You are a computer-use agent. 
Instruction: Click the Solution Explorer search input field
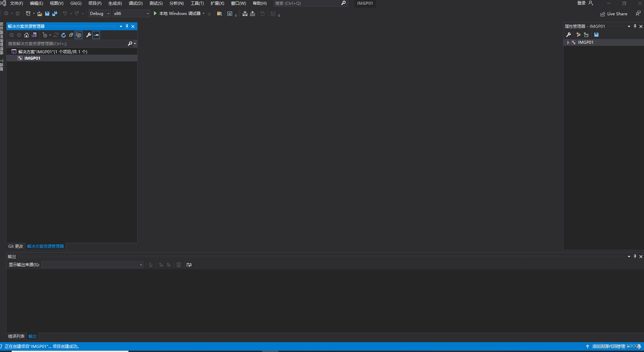pos(67,43)
